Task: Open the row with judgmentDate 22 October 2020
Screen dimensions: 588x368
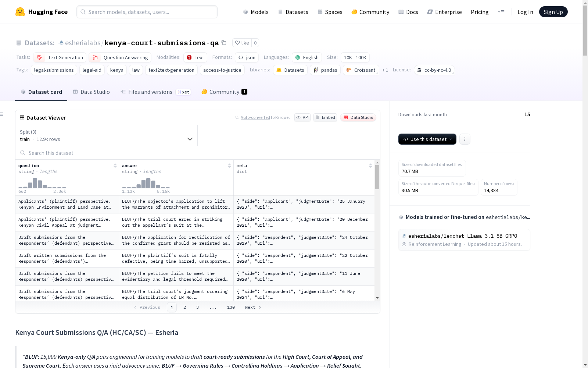Action: [195, 258]
